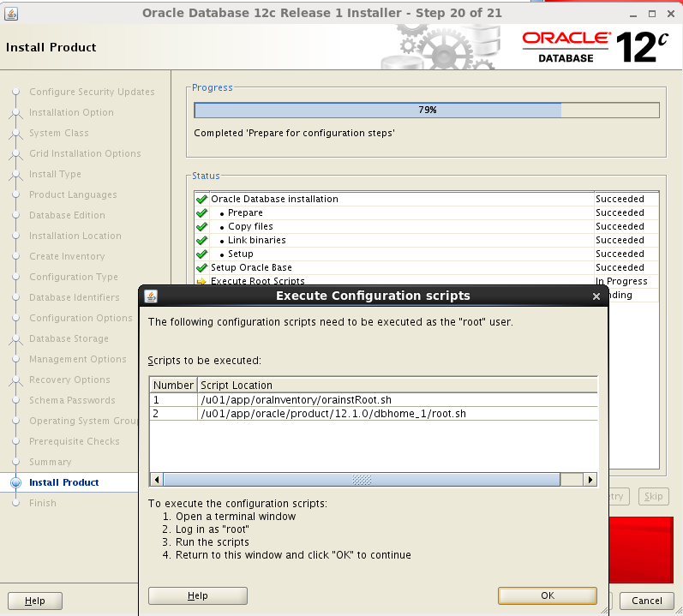Select Create Inventory step
683x616 pixels.
[x=67, y=256]
